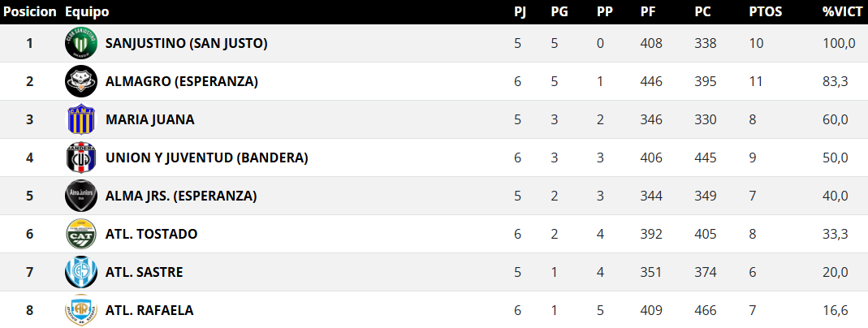Screen dimensions: 868x328
Task: Open SANJUSTINO (SAN JUSTO) team name
Action: (186, 43)
